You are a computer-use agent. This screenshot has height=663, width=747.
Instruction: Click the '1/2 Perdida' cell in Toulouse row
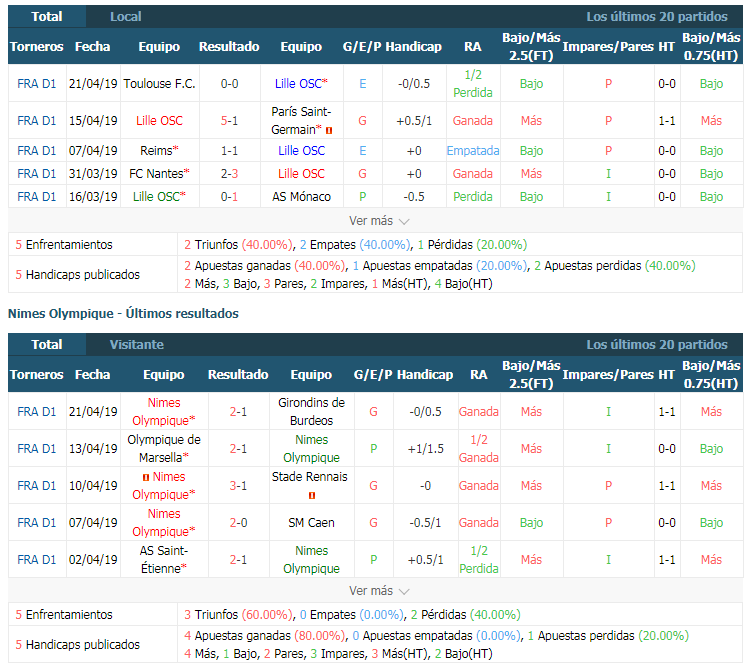pos(473,84)
